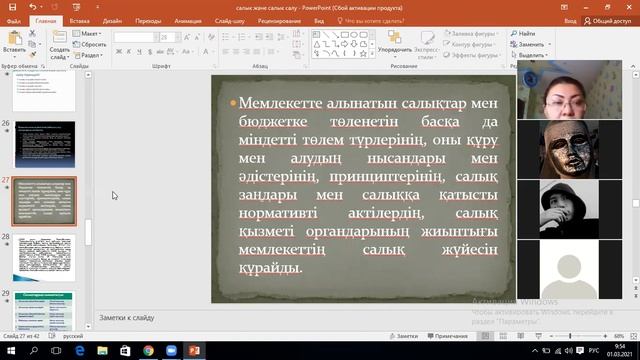Click the Create slide (Создать слайд) icon

point(59,38)
